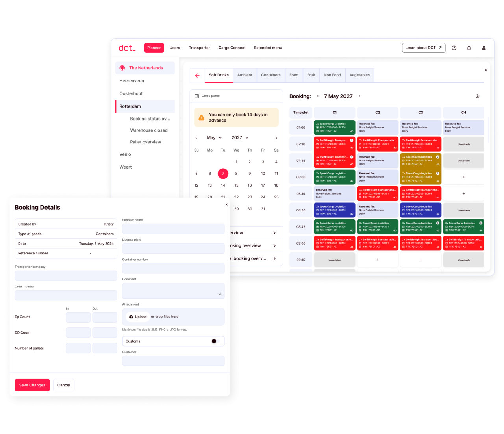The height and width of the screenshot is (434, 504).
Task: Switch to the Containers tab
Action: [x=271, y=75]
